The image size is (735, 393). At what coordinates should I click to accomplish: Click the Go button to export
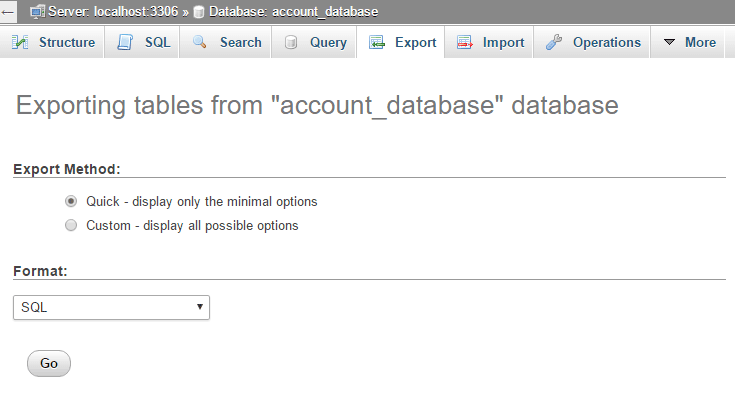click(x=49, y=363)
